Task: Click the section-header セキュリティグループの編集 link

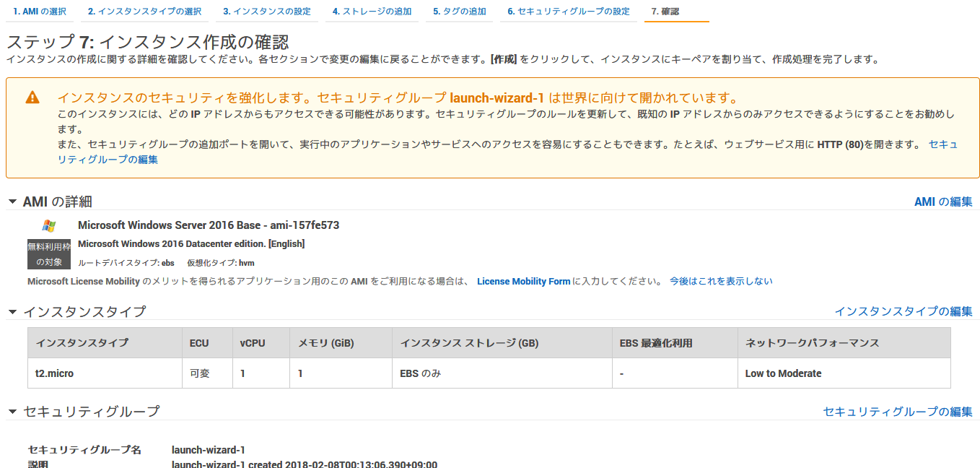Action: 898,411
